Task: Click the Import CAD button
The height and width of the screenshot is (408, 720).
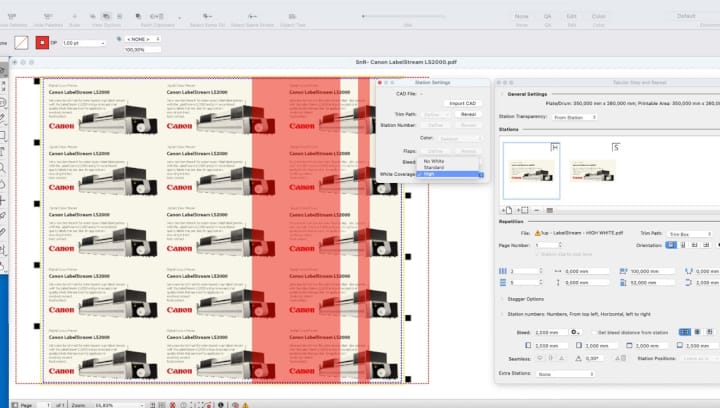Action: tap(462, 103)
